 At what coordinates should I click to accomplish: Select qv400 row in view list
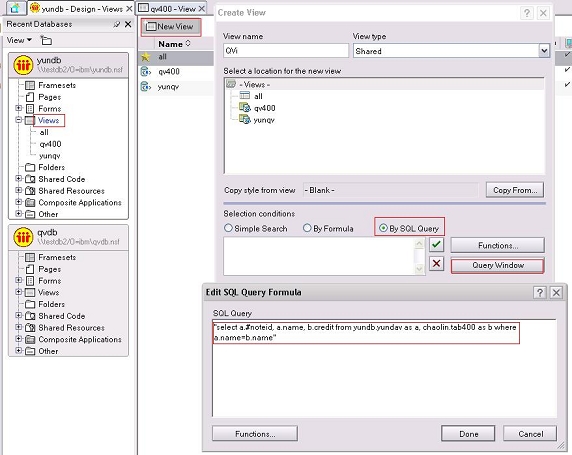[176, 72]
